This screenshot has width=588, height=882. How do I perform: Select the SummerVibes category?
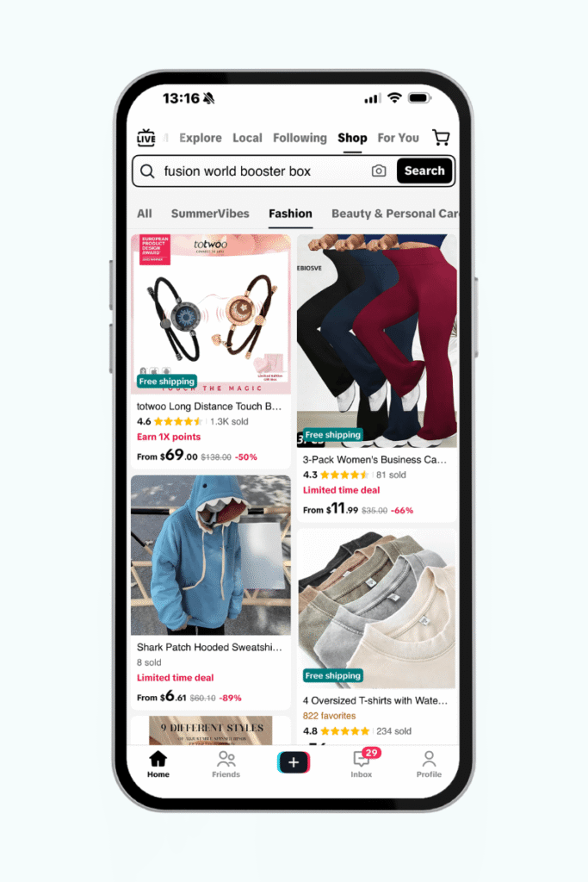[210, 214]
